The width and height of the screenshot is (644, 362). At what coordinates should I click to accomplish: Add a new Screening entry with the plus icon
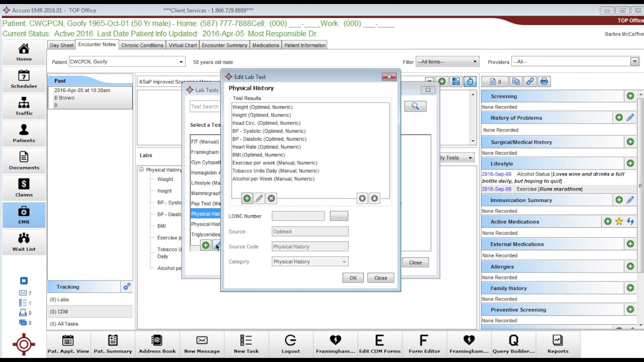(630, 96)
